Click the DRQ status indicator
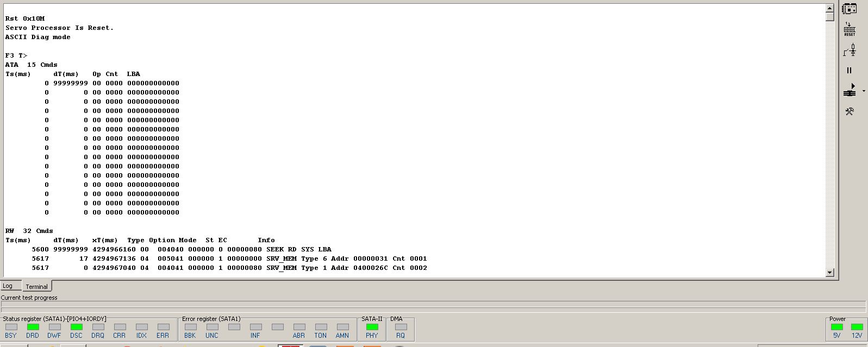The height and width of the screenshot is (347, 868). pyautogui.click(x=98, y=327)
